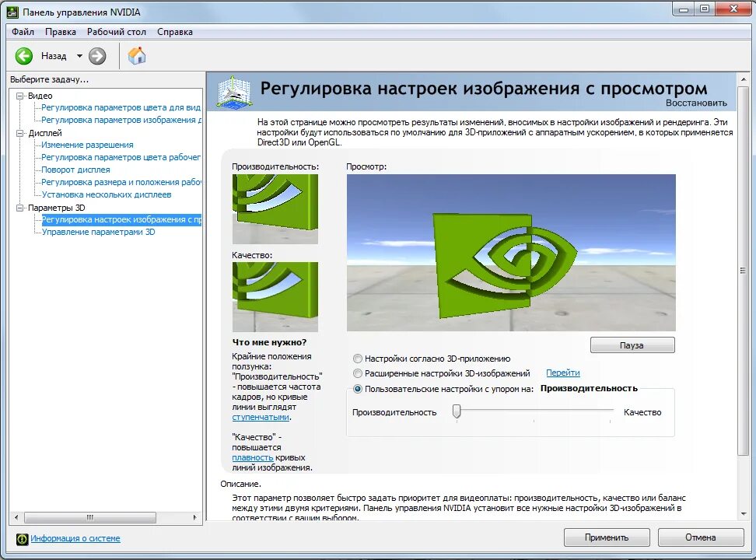
Task: Open the Правка menu
Action: click(x=60, y=32)
